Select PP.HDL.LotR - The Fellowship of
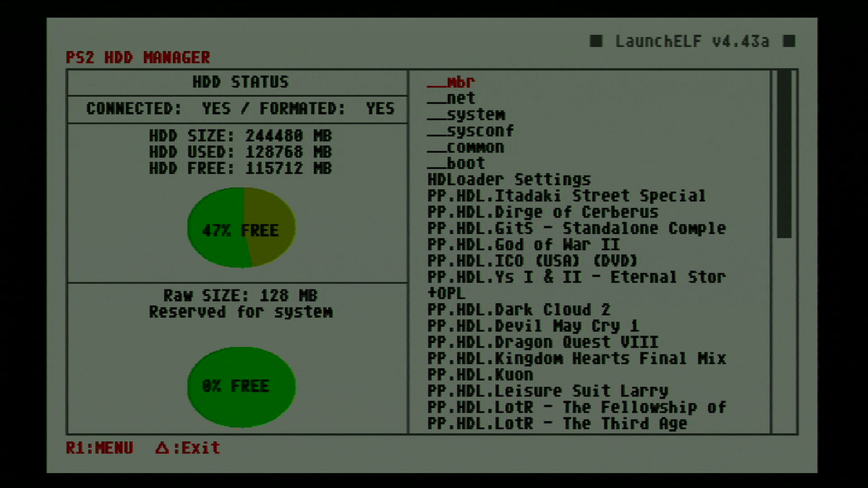This screenshot has width=868, height=488. pyautogui.click(x=576, y=407)
